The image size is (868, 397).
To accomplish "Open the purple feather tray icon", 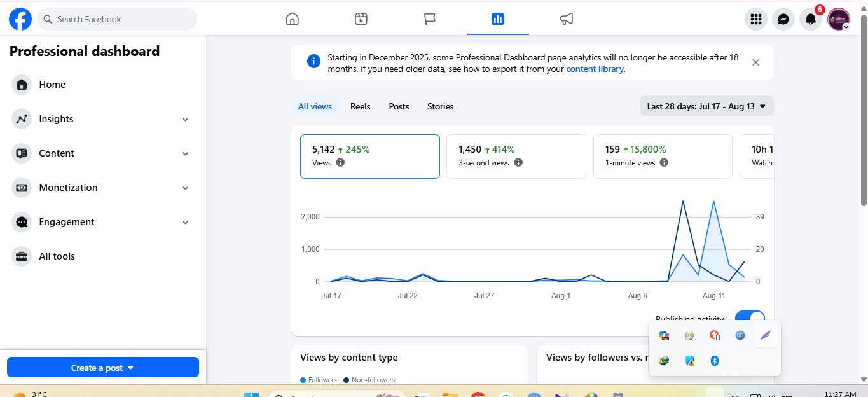I will 766,335.
